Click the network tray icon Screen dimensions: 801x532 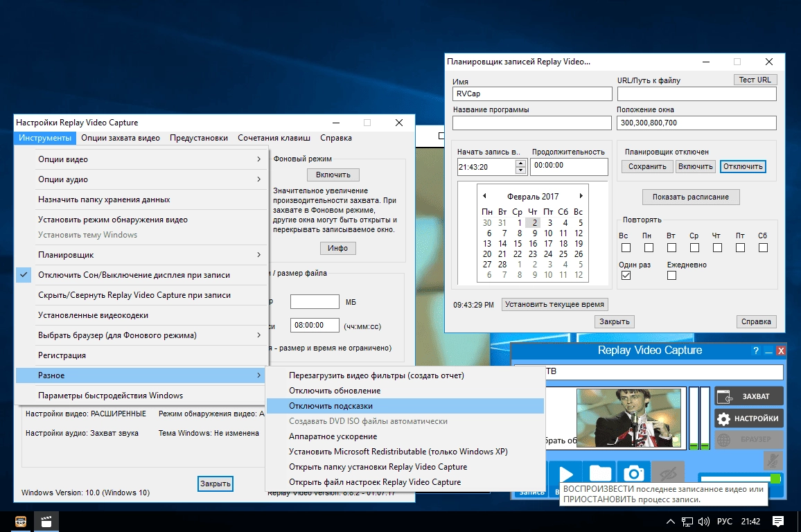coord(687,522)
